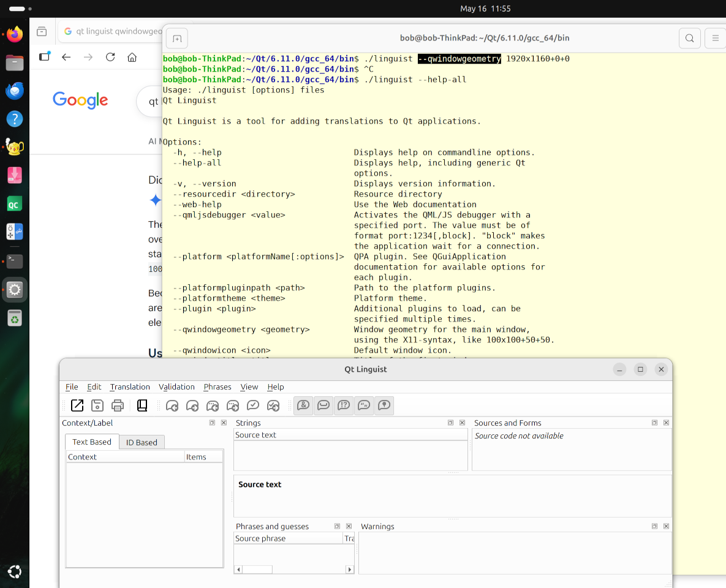726x588 pixels.
Task: Open Settings gear in the dock
Action: (x=15, y=290)
